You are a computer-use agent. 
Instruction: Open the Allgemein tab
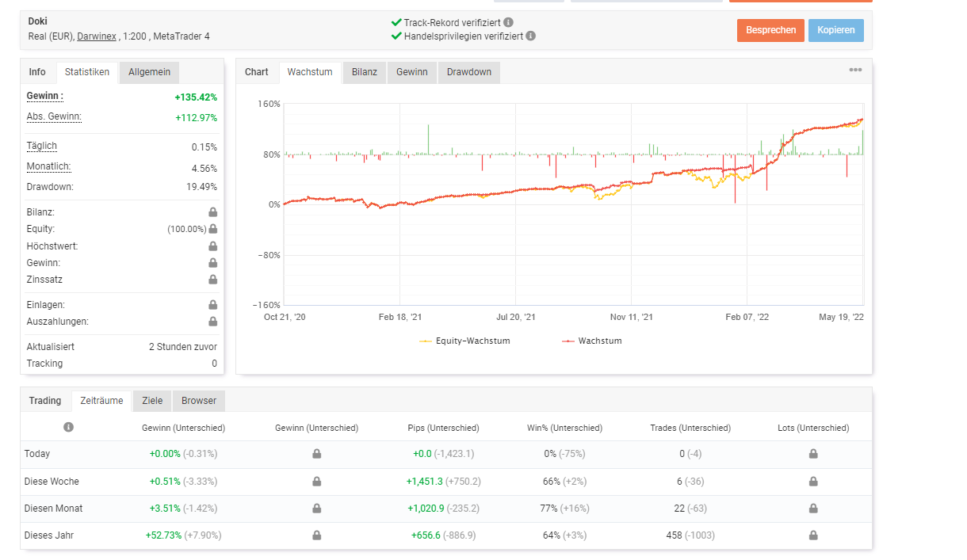click(149, 72)
